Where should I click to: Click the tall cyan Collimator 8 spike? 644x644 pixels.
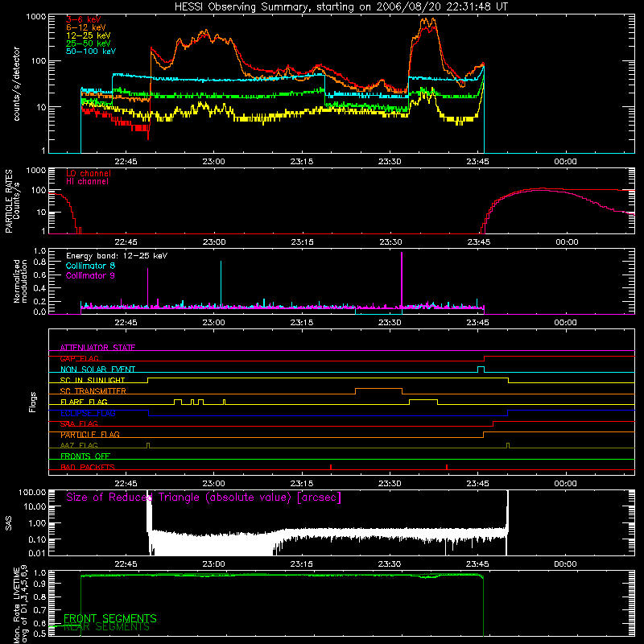click(x=221, y=283)
